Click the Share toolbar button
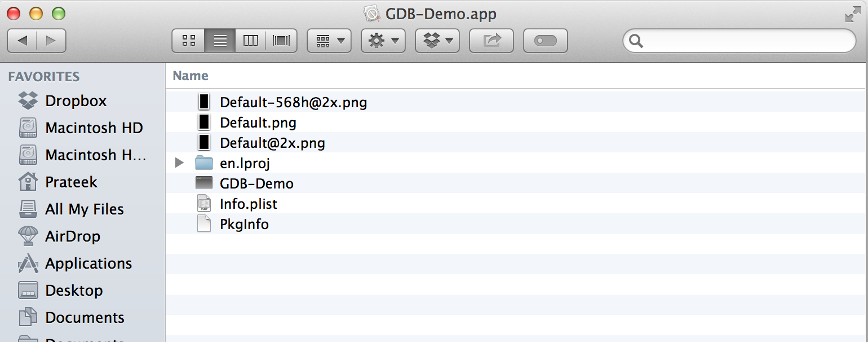Screen dimensions: 868x342 point(491,41)
